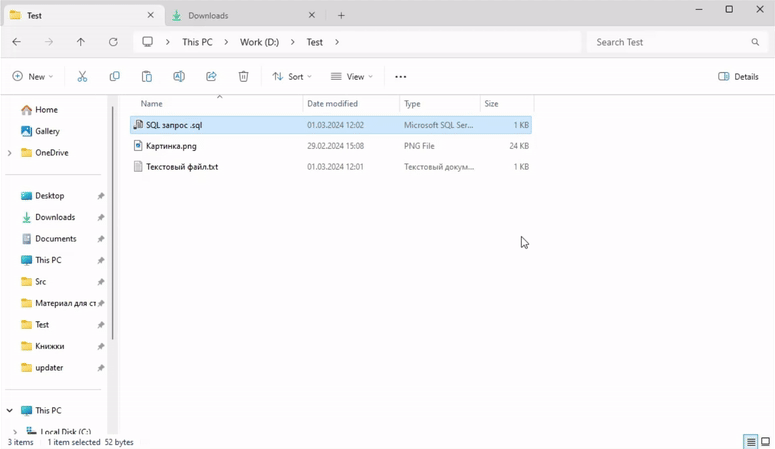Click the Copy icon in toolbar
Viewport: 775px width, 449px height.
click(x=114, y=77)
